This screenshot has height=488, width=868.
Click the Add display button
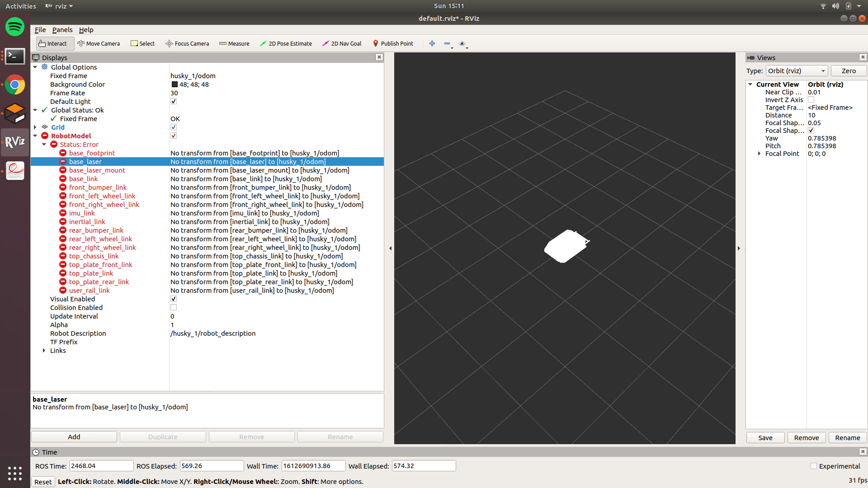point(74,436)
